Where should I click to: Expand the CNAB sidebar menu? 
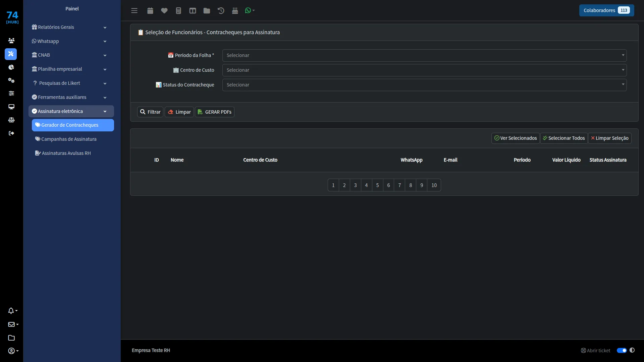pyautogui.click(x=71, y=55)
